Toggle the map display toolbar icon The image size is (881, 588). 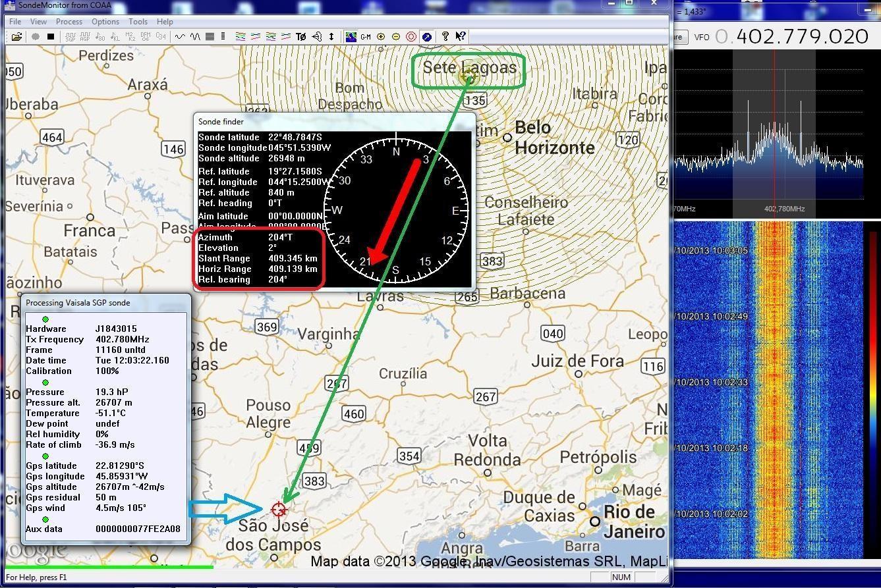351,37
